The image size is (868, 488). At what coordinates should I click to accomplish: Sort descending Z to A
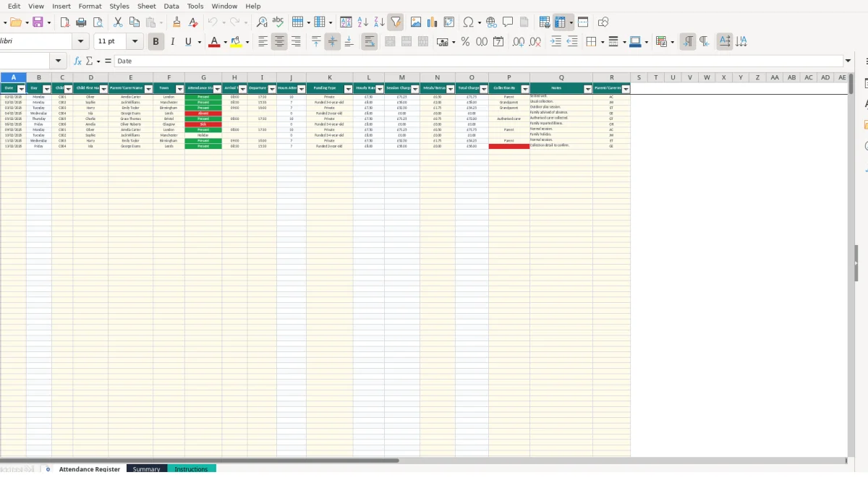379,22
